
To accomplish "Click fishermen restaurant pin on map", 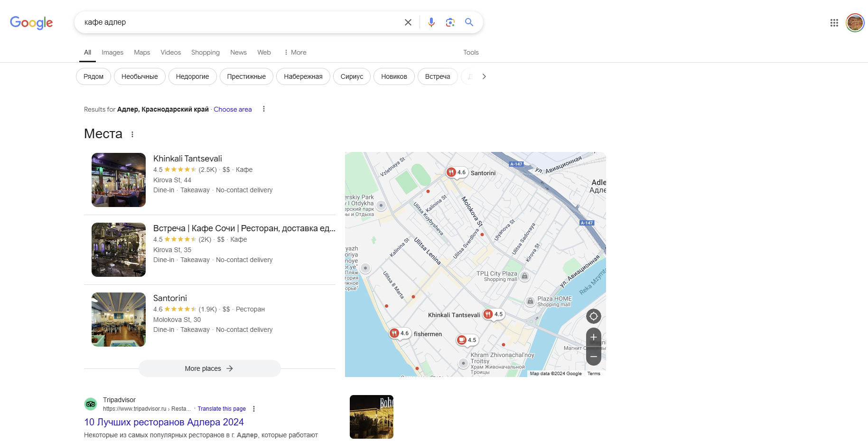I will point(394,333).
